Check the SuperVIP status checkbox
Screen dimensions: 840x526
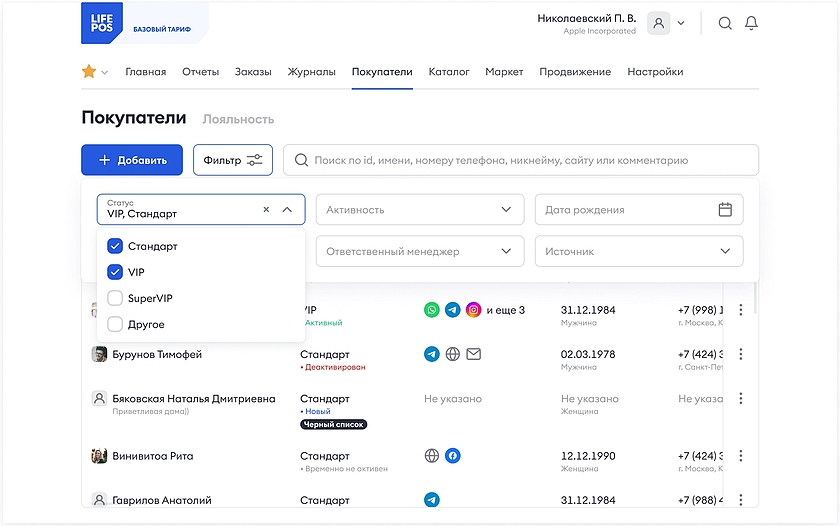coord(115,298)
